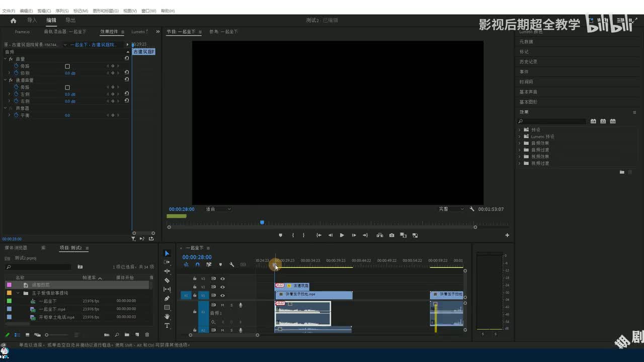Pick the Hand tool
This screenshot has height=362, width=644.
point(167,317)
